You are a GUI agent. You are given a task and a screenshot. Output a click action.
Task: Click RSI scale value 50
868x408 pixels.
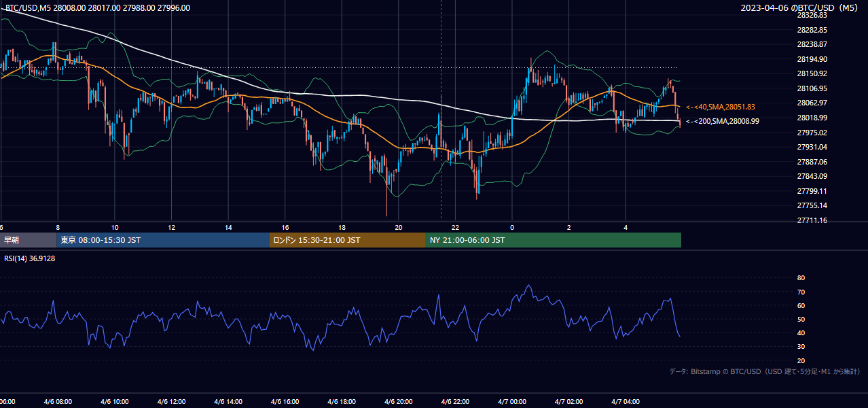[x=801, y=319]
